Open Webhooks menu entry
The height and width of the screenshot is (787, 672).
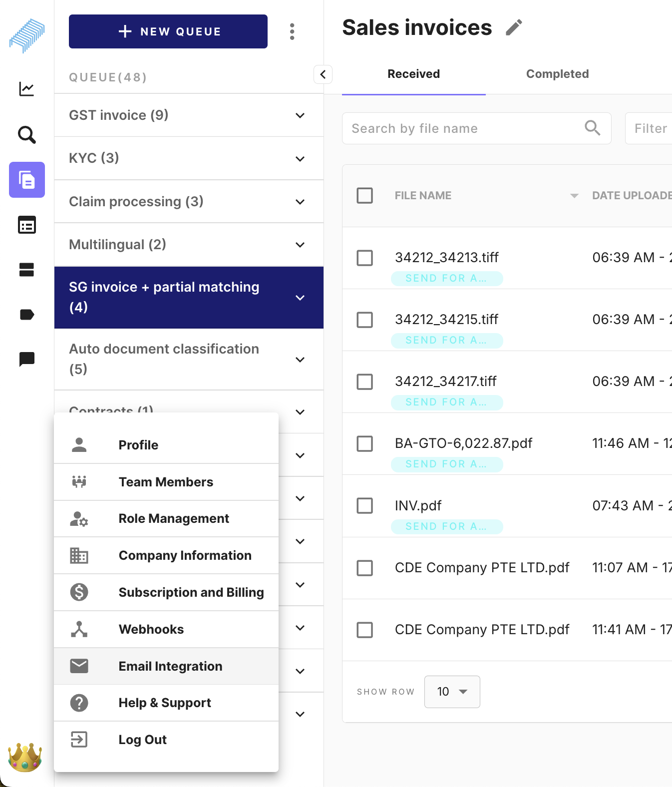tap(166, 629)
